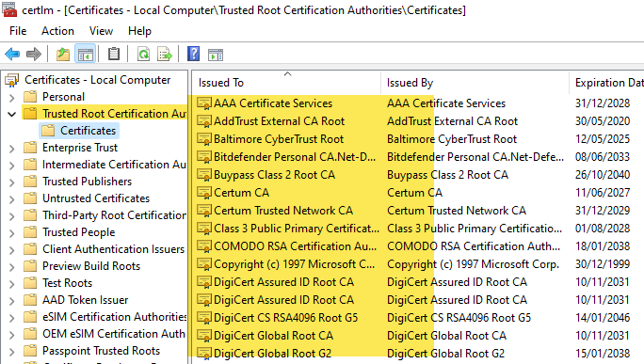Expand the Client Authentication Issuers node
The image size is (644, 364).
[x=12, y=249]
